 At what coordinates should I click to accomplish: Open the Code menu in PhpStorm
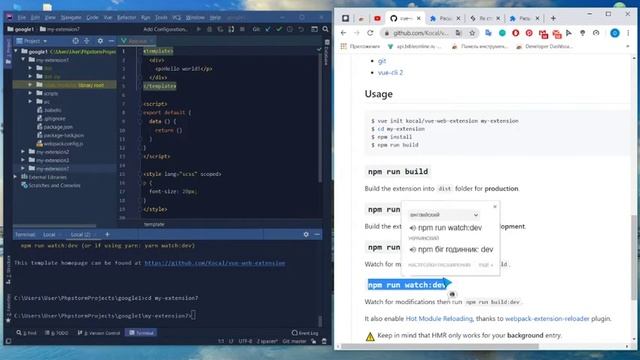[92, 18]
